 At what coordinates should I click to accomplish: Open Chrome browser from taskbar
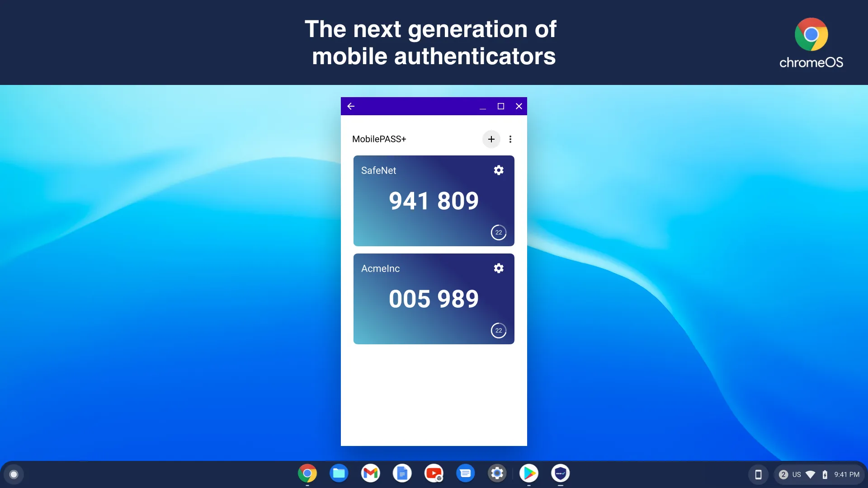pyautogui.click(x=307, y=474)
